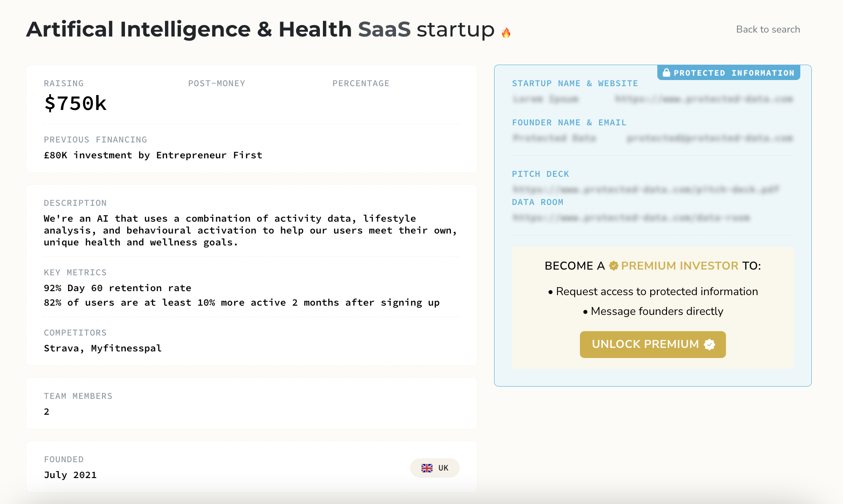Select the blurred founder email address
Viewport: 843px width, 504px height.
click(709, 138)
